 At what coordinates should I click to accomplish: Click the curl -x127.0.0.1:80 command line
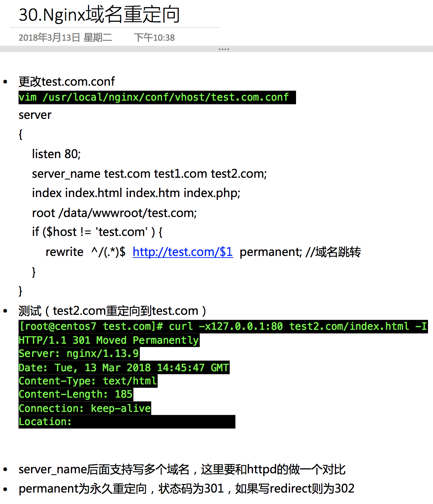(223, 327)
